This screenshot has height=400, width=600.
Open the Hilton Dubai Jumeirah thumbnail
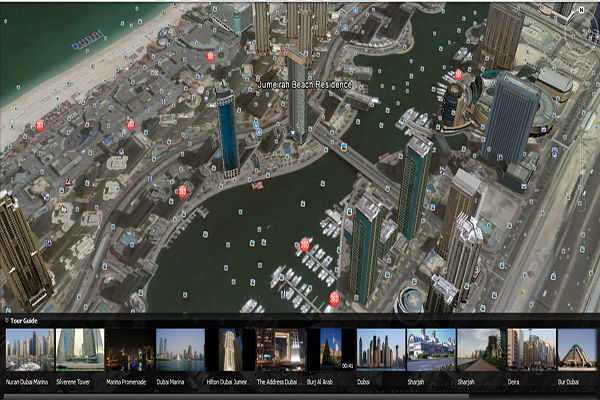[230, 350]
